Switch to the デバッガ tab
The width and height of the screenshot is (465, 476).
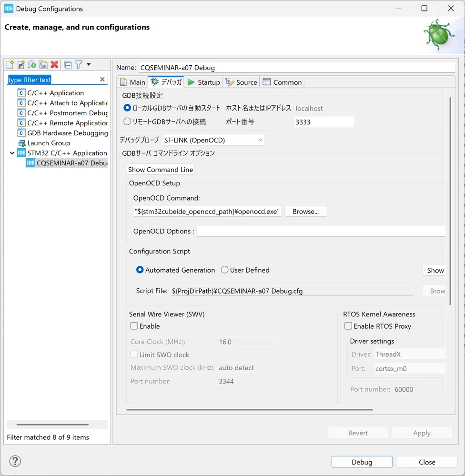click(x=166, y=82)
